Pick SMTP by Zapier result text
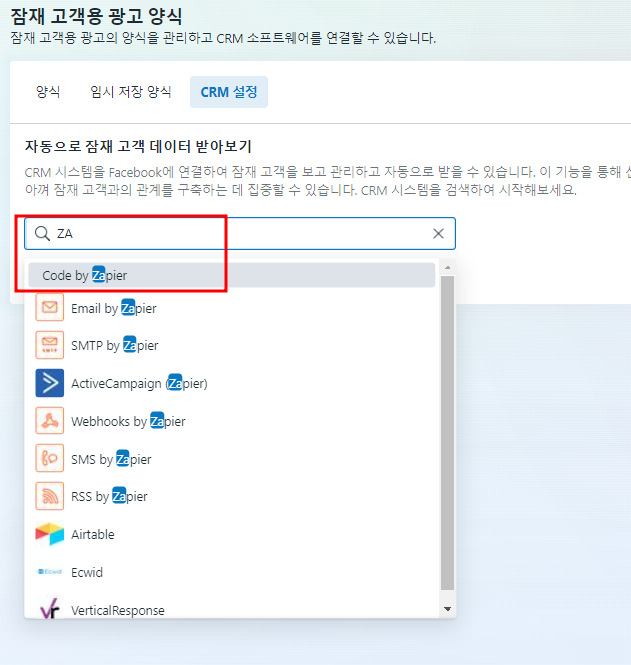631x665 pixels. click(x=114, y=345)
